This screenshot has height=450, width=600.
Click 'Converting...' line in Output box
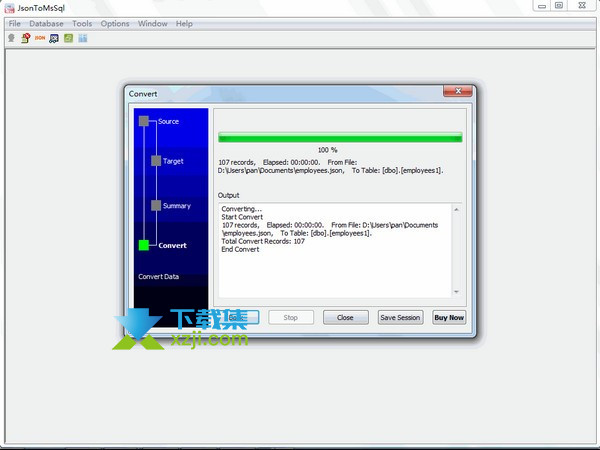pyautogui.click(x=241, y=209)
